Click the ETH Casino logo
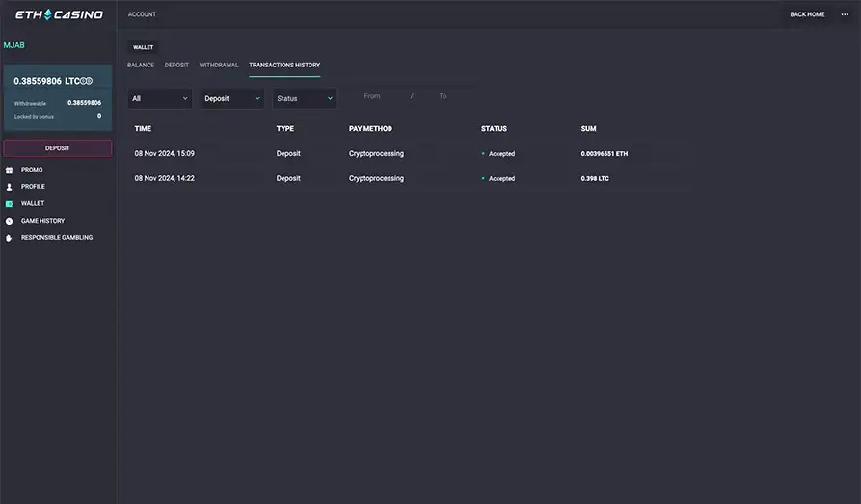The width and height of the screenshot is (861, 504). click(59, 14)
